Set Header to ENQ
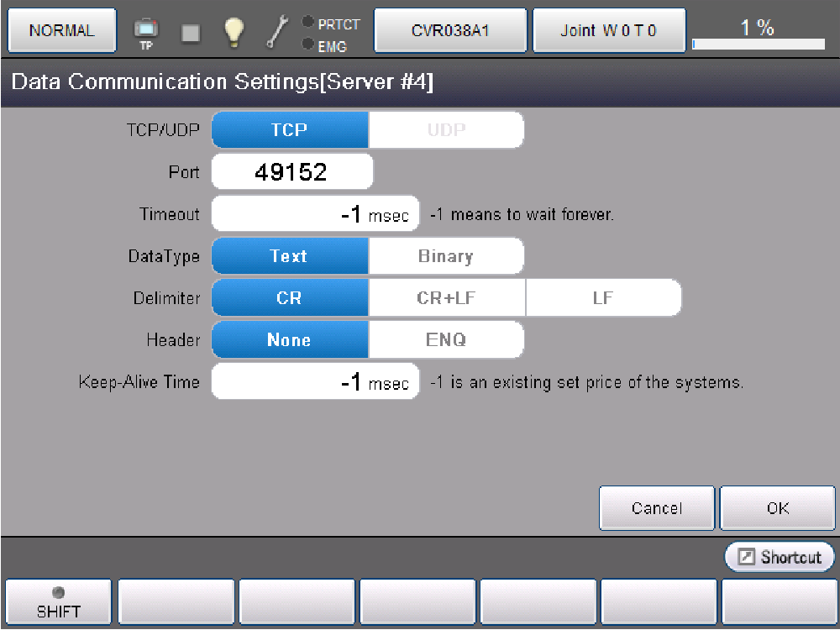Viewport: 840px width, 630px height. [x=445, y=340]
